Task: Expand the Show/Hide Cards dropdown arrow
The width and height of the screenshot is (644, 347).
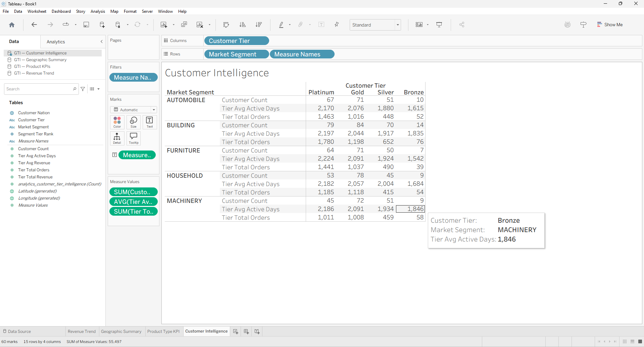Action: coord(428,25)
